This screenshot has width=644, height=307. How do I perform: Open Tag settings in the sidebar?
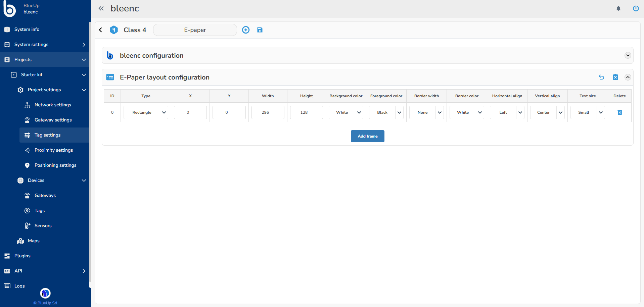47,135
